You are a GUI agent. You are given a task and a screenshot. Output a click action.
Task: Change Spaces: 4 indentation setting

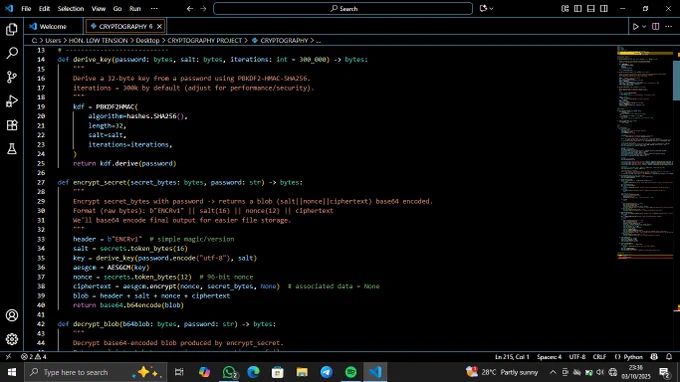(x=549, y=357)
